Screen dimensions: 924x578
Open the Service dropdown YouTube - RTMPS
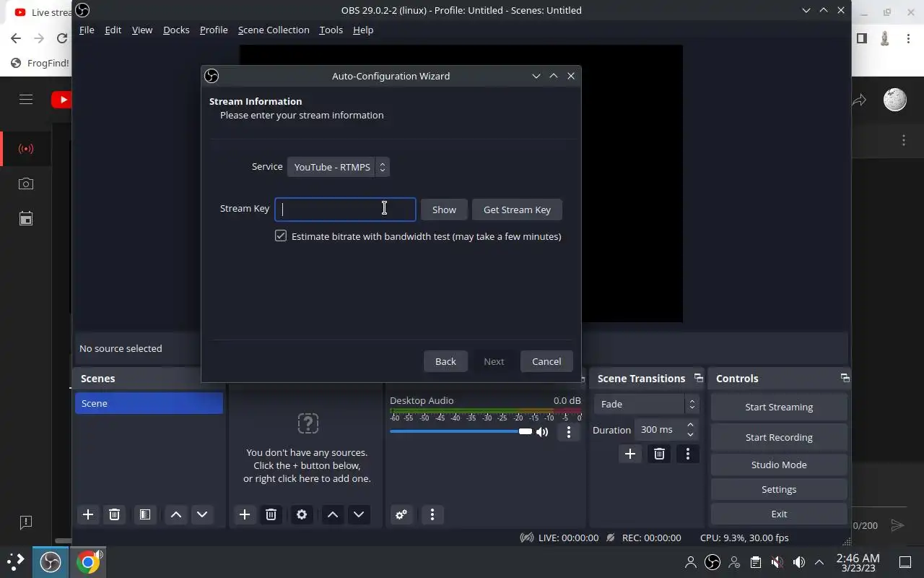(339, 167)
